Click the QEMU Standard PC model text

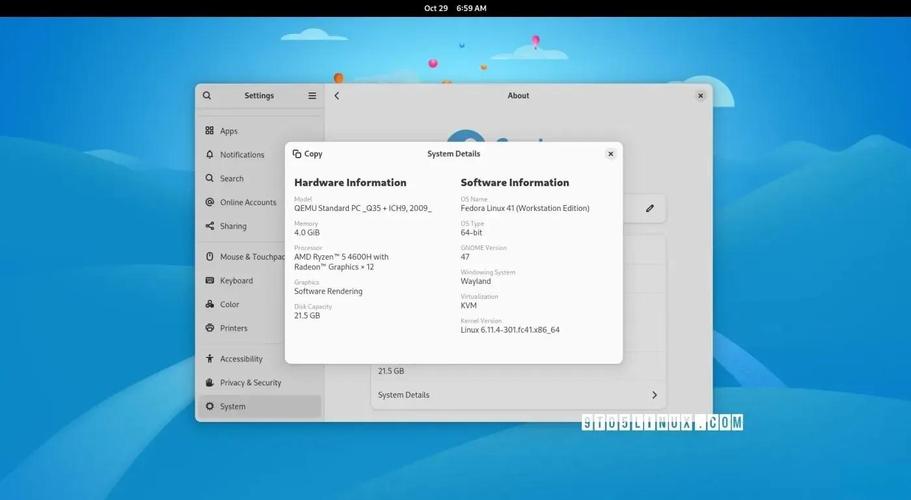point(363,208)
